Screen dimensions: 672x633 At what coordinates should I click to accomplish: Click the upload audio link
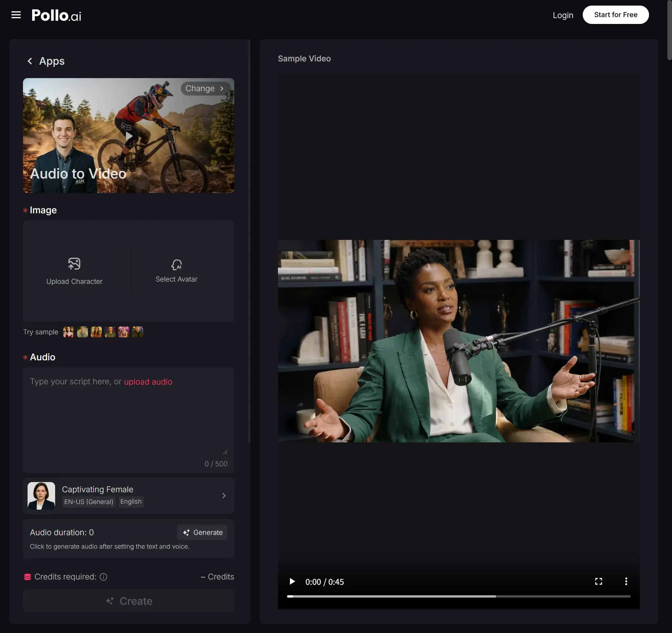pos(148,382)
